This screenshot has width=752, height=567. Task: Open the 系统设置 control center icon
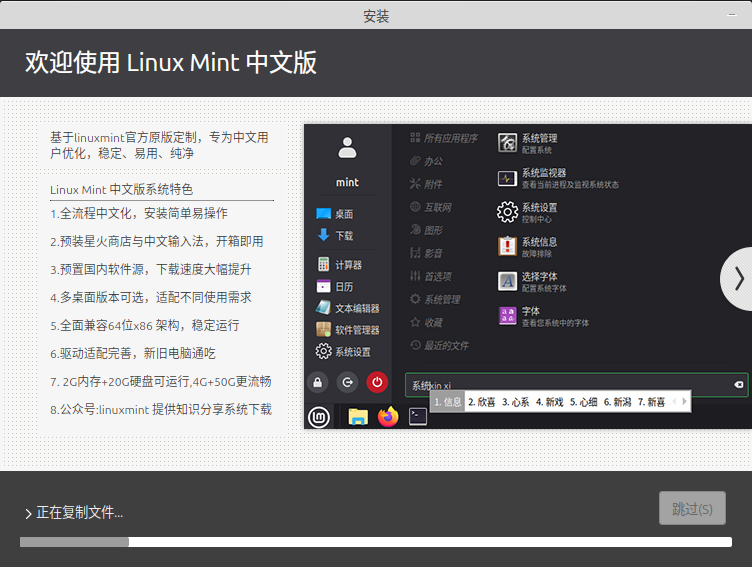click(507, 212)
